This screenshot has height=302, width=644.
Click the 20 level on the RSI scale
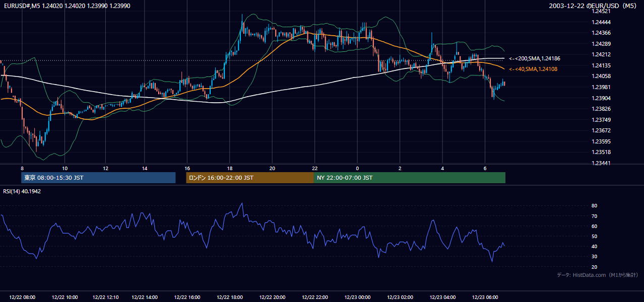click(x=594, y=267)
